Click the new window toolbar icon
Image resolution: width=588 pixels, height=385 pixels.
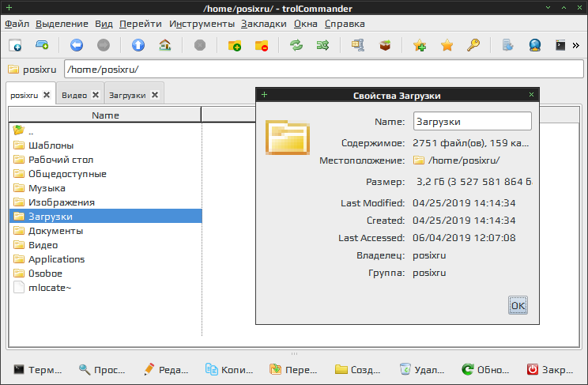pos(16,45)
